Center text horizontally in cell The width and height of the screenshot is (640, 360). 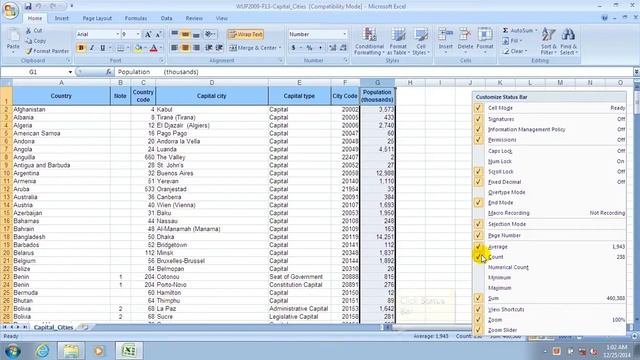pyautogui.click(x=185, y=48)
